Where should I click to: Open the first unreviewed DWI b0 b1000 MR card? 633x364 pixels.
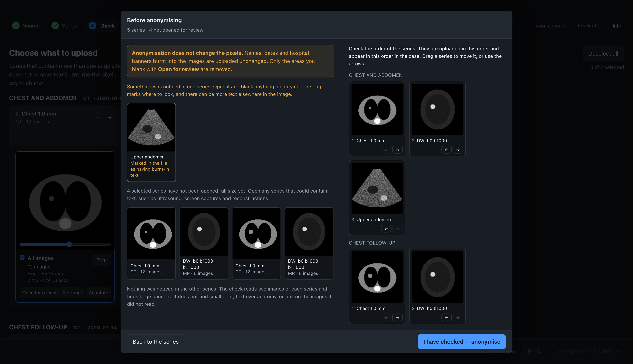pyautogui.click(x=204, y=243)
